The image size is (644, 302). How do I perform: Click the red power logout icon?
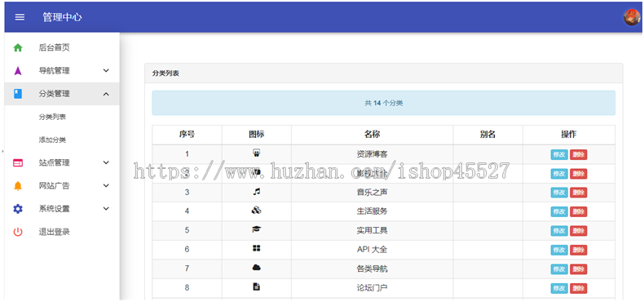point(18,232)
